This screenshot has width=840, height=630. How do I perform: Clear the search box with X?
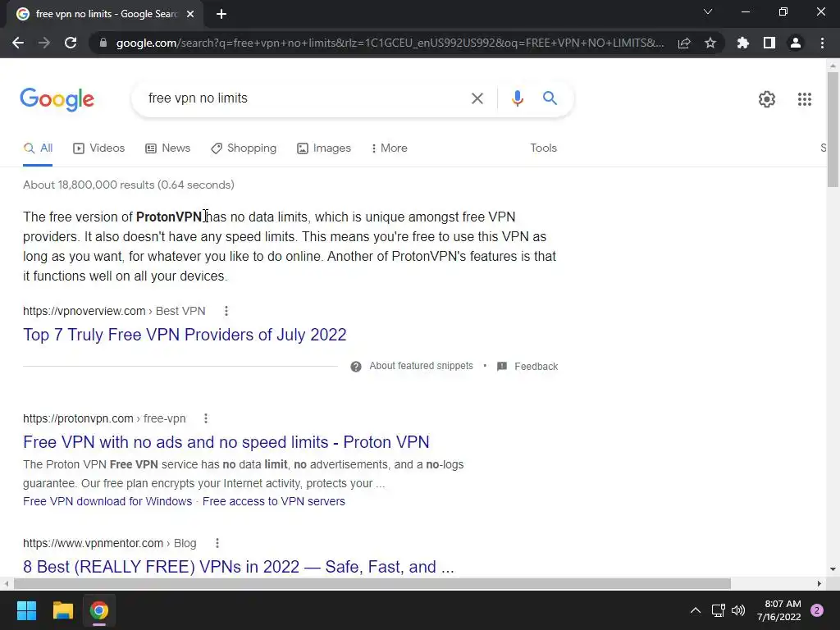(477, 98)
